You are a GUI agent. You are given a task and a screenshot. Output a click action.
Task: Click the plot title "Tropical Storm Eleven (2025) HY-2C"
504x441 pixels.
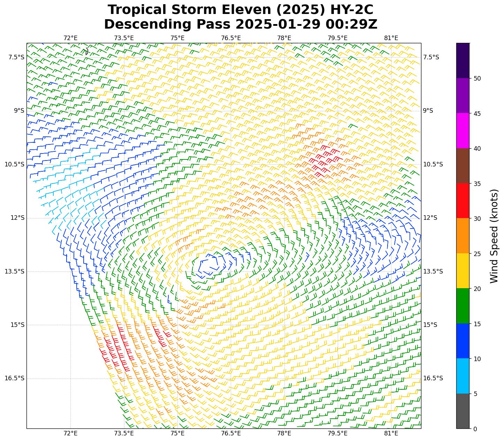(240, 10)
